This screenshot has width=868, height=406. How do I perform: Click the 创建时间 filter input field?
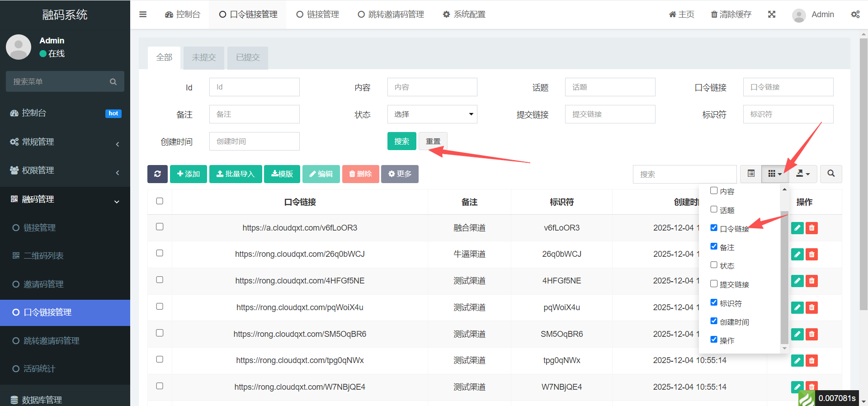[254, 142]
